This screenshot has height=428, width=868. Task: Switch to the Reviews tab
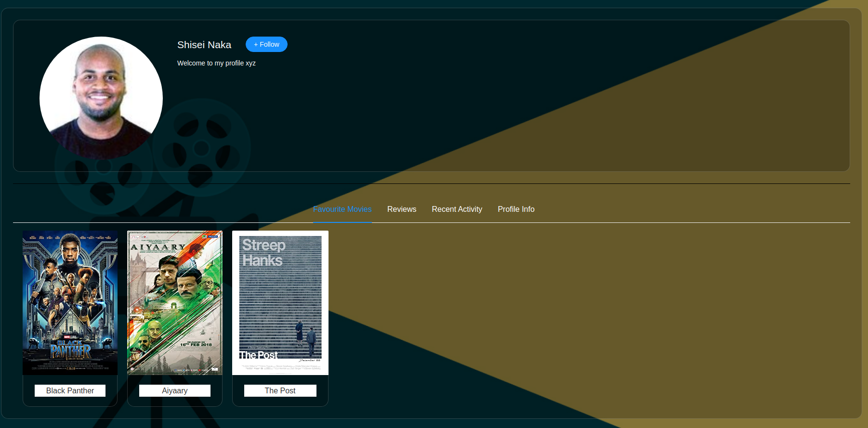[402, 209]
